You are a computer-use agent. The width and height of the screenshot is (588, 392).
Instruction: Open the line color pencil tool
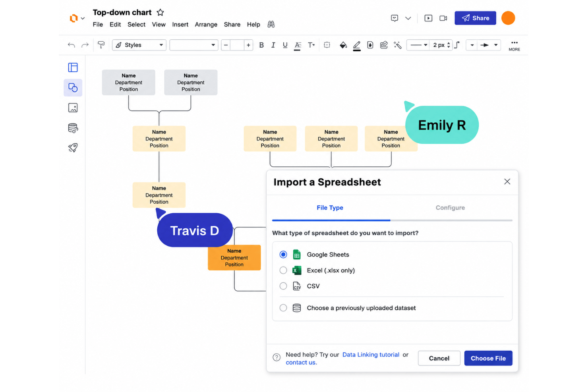point(357,46)
